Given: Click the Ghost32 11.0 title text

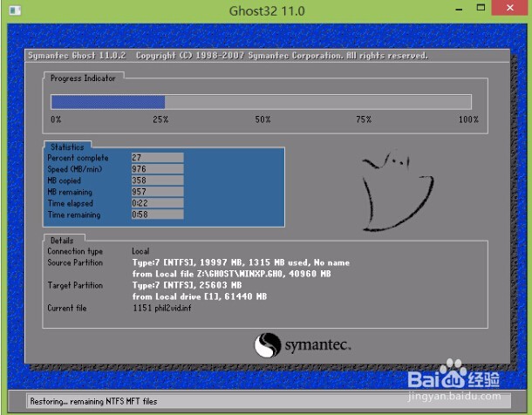Looking at the screenshot, I should 267,10.
